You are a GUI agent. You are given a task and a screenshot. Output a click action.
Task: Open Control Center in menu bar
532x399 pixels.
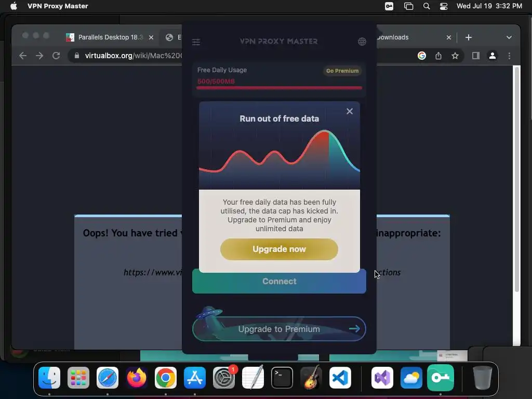[x=444, y=6]
